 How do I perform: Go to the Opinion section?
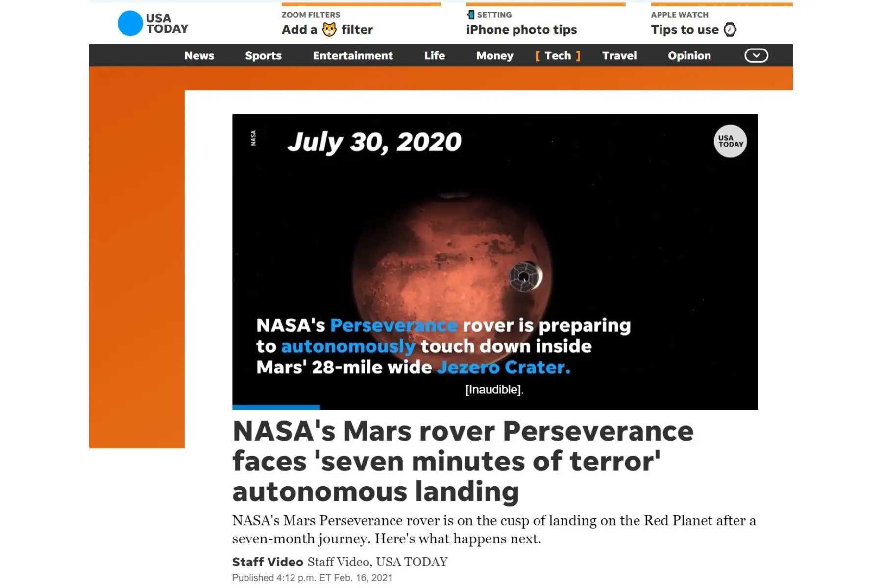[689, 55]
